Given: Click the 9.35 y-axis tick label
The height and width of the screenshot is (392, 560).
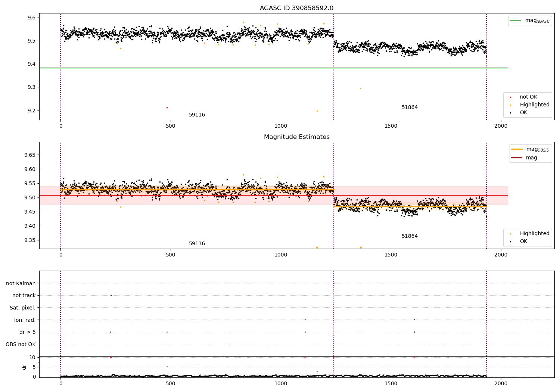Looking at the screenshot, I should [x=30, y=240].
